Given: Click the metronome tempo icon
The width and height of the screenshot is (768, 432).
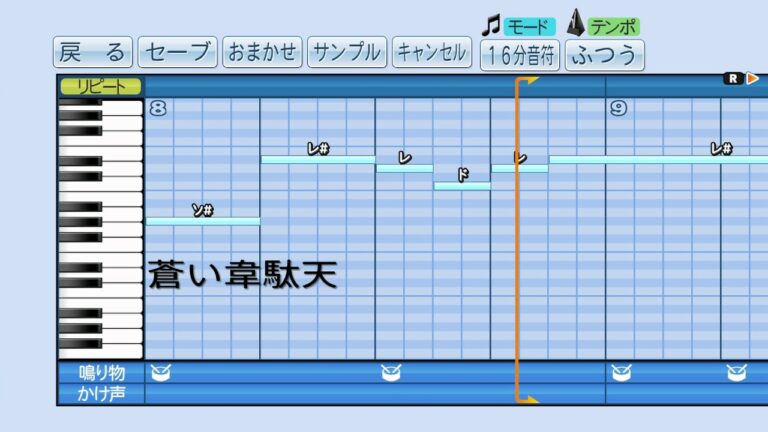Looking at the screenshot, I should pyautogui.click(x=577, y=23).
